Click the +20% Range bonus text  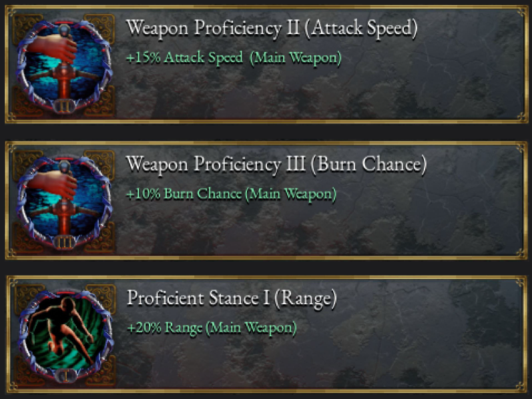[x=165, y=328]
